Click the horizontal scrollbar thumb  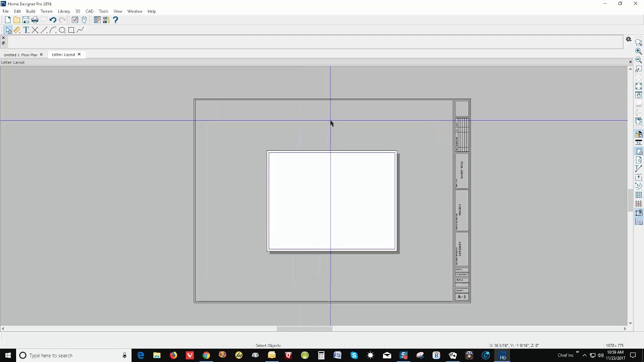point(304,329)
